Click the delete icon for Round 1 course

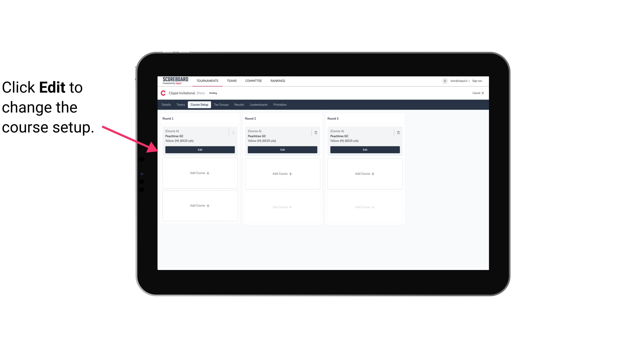point(233,132)
